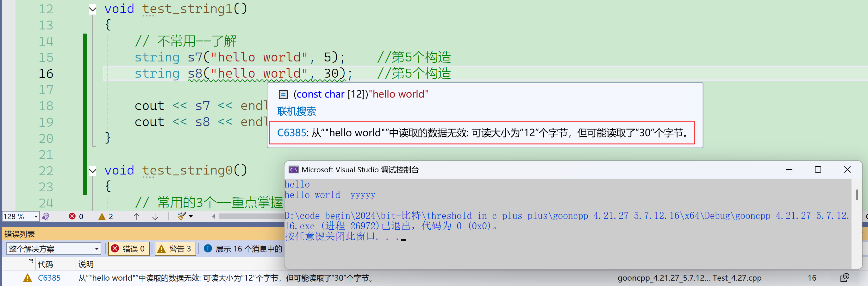868x286 pixels.
Task: Toggle the 警告 3 filter button
Action: [175, 249]
